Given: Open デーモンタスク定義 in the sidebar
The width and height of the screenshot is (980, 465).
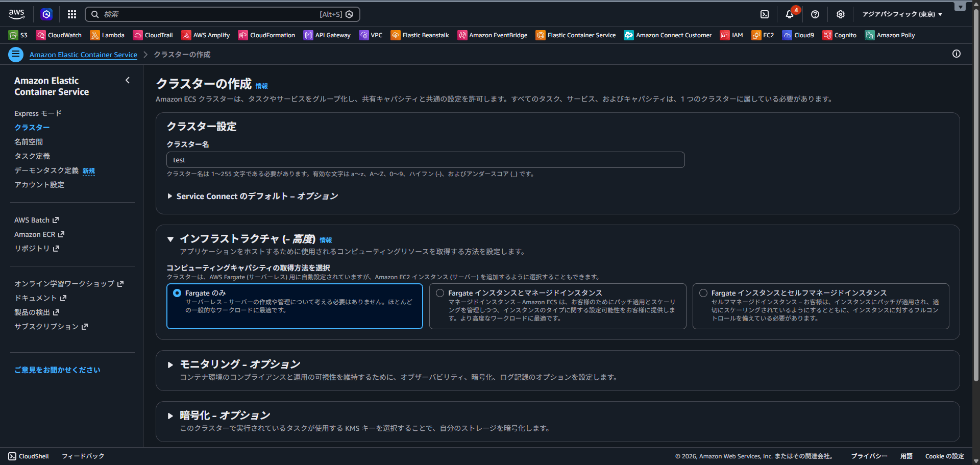Looking at the screenshot, I should pos(46,170).
